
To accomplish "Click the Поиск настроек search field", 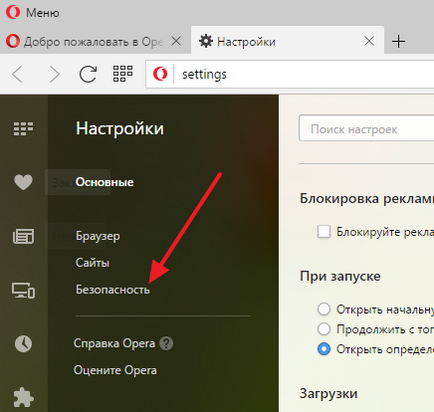I will (x=366, y=128).
